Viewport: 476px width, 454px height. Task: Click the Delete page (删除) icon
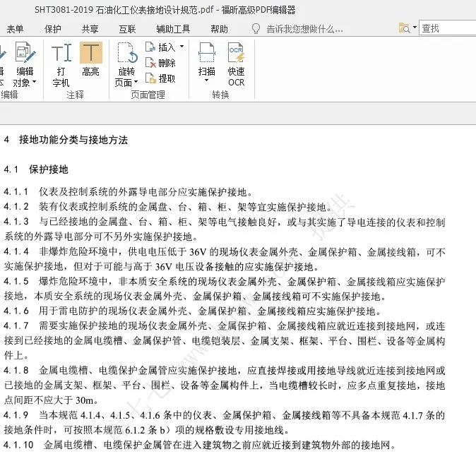click(150, 63)
